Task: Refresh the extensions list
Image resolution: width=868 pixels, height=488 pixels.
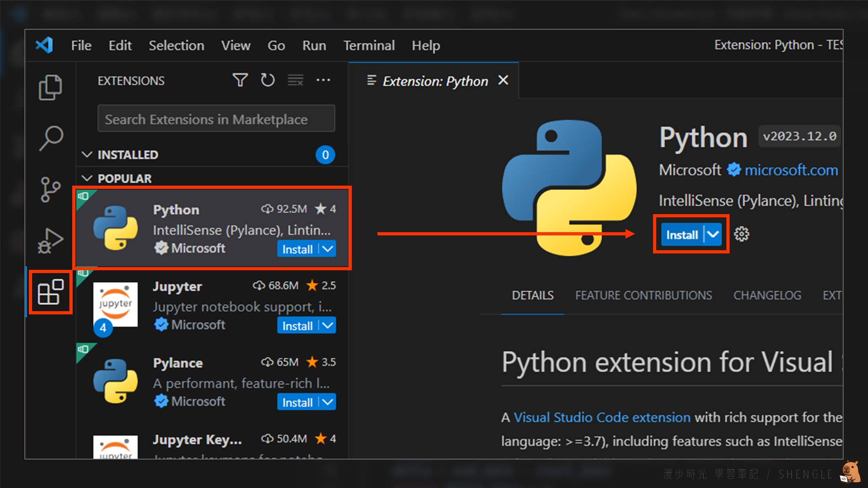Action: (268, 80)
